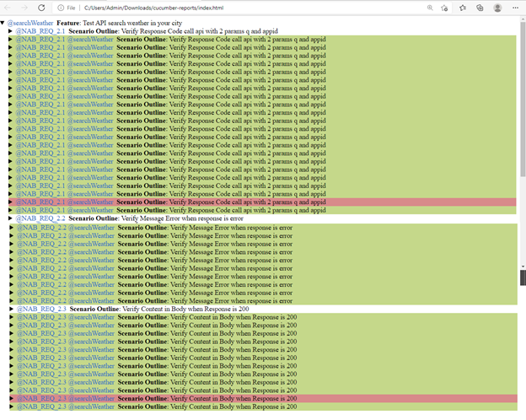
Task: Click the @searchWeather tag in the Feature line
Action: (30, 23)
